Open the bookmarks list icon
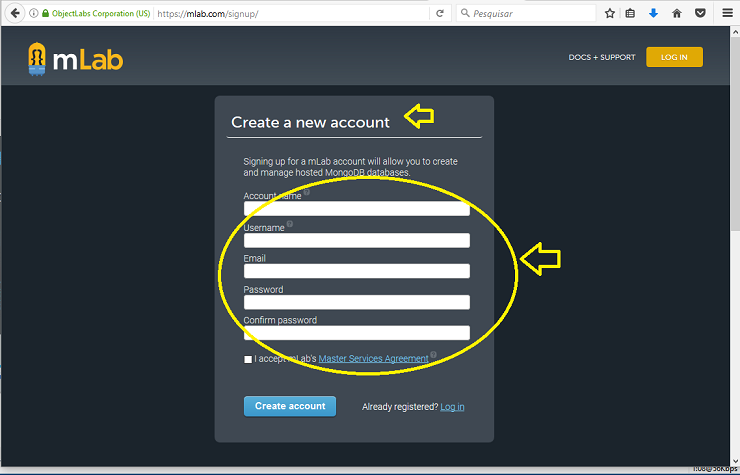Viewport: 740px width, 475px height. pos(630,13)
